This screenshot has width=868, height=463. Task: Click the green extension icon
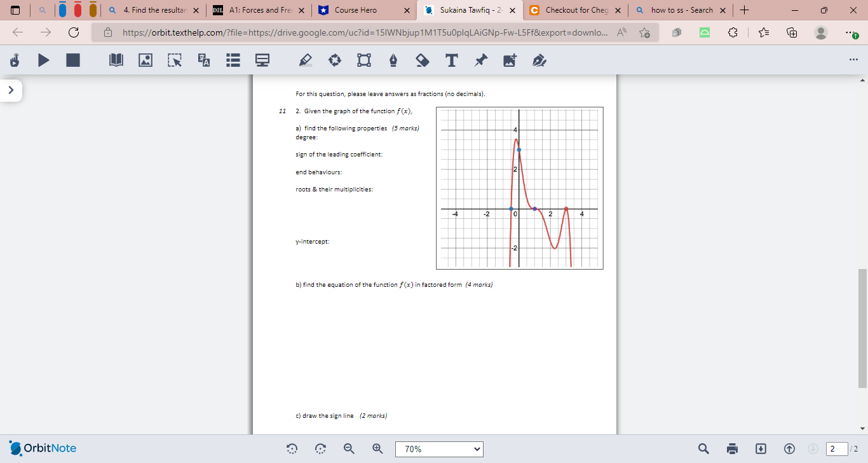tap(705, 32)
